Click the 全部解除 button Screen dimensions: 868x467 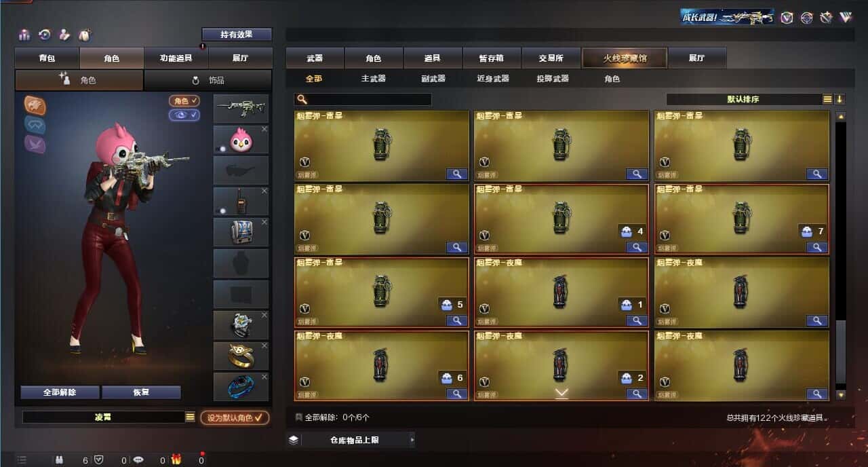pos(60,392)
